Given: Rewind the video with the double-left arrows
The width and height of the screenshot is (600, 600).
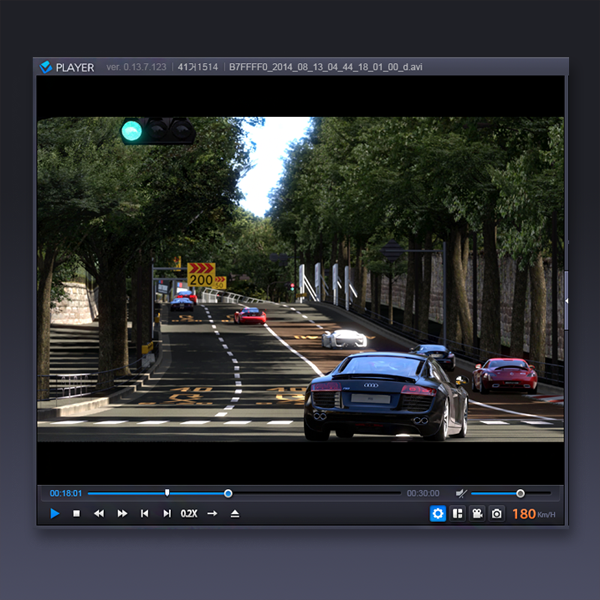Looking at the screenshot, I should point(99,514).
